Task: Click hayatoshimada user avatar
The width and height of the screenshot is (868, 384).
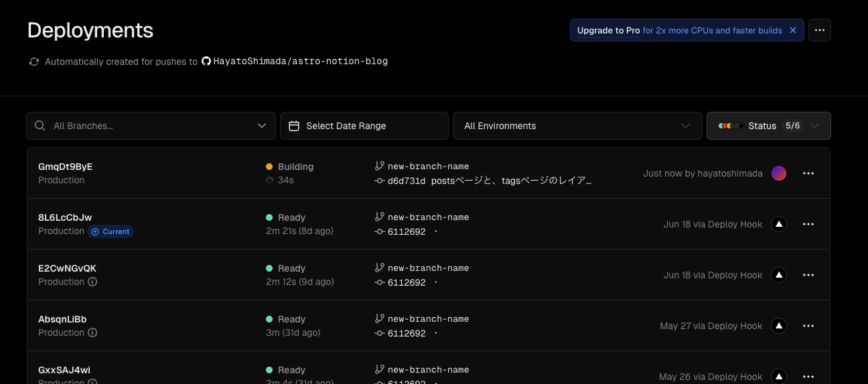Action: [778, 173]
